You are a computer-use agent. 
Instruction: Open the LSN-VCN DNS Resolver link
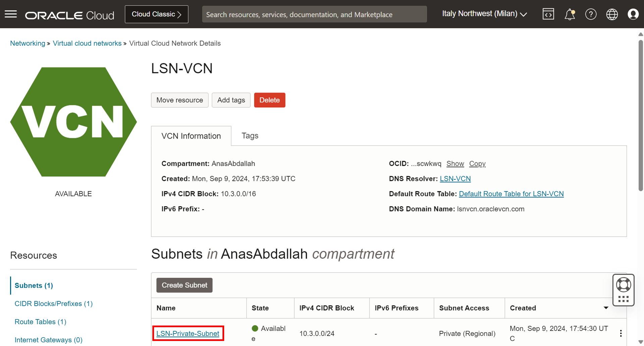click(455, 179)
